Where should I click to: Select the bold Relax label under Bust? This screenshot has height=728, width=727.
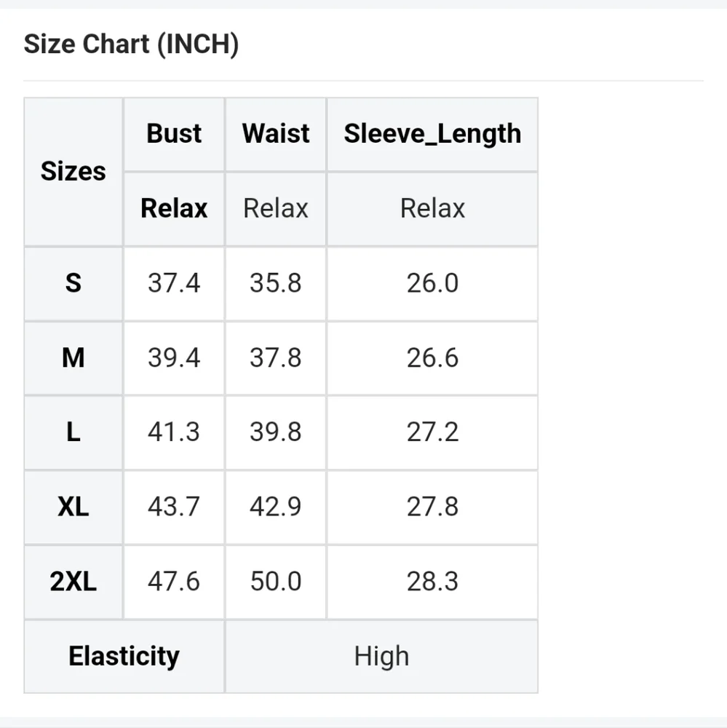(174, 208)
